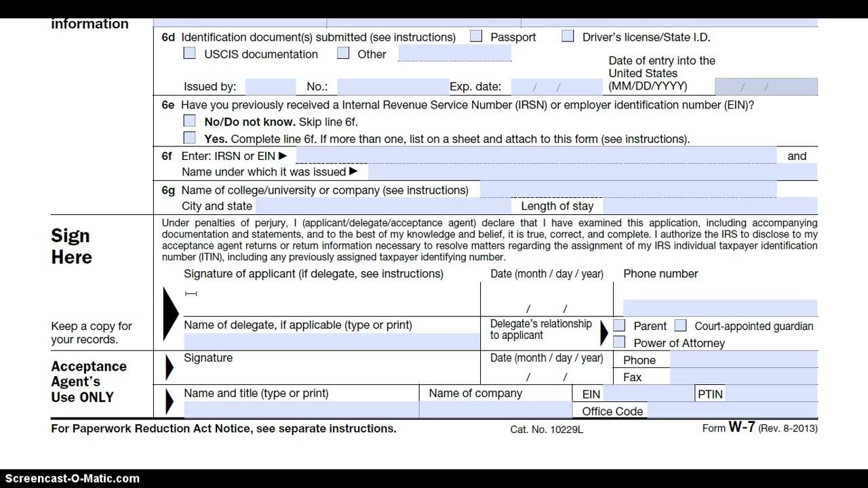Click the Sign Here heading
The height and width of the screenshot is (488, 868).
click(x=71, y=246)
